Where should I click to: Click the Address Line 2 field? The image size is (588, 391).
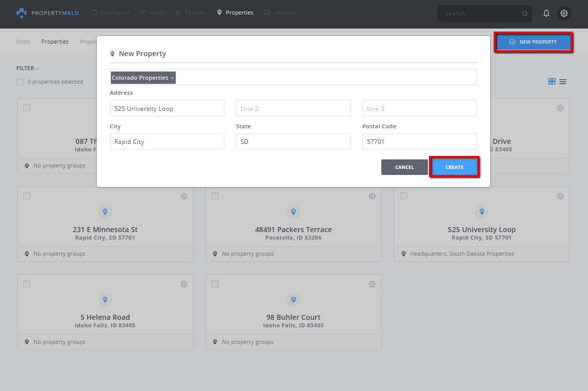coord(293,108)
